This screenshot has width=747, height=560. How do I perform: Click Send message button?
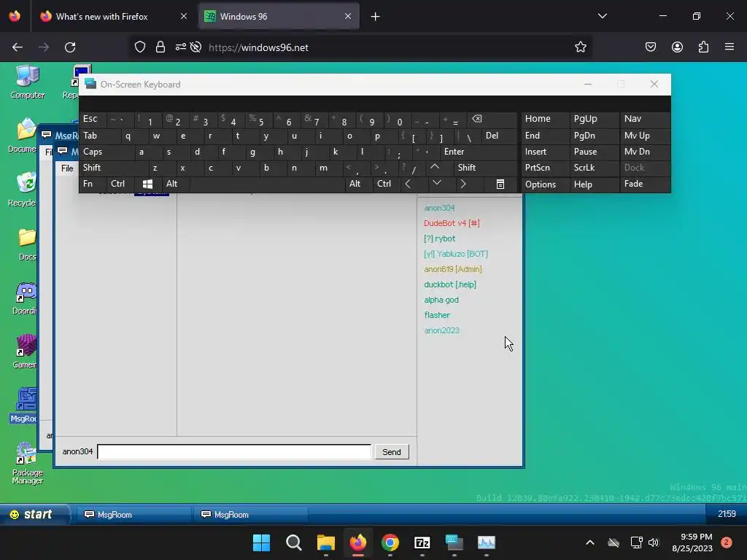click(x=392, y=452)
